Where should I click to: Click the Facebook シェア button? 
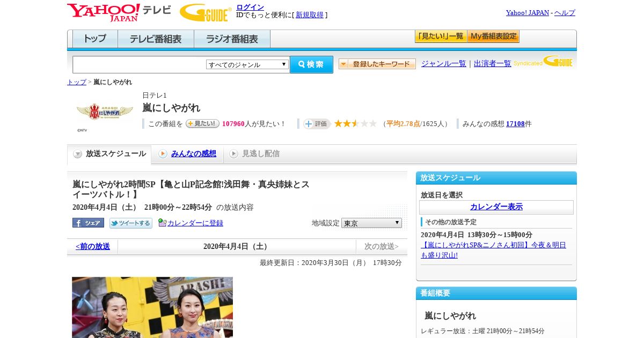click(88, 223)
